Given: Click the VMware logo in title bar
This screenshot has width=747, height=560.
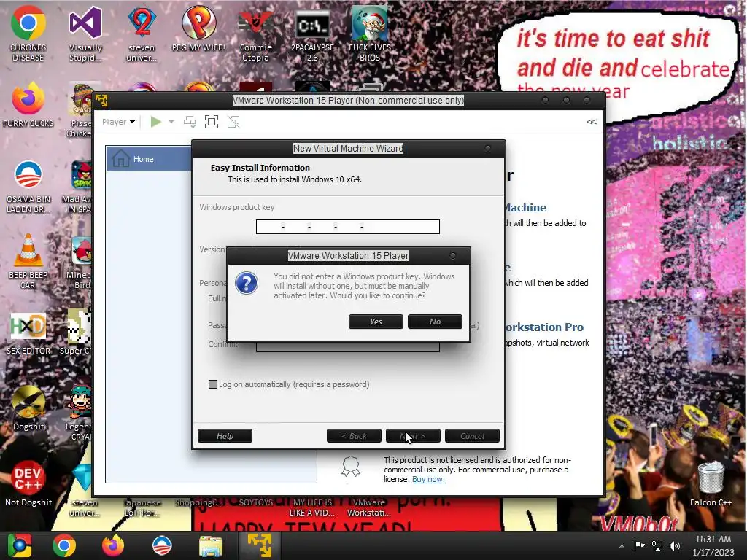Looking at the screenshot, I should click(x=101, y=101).
